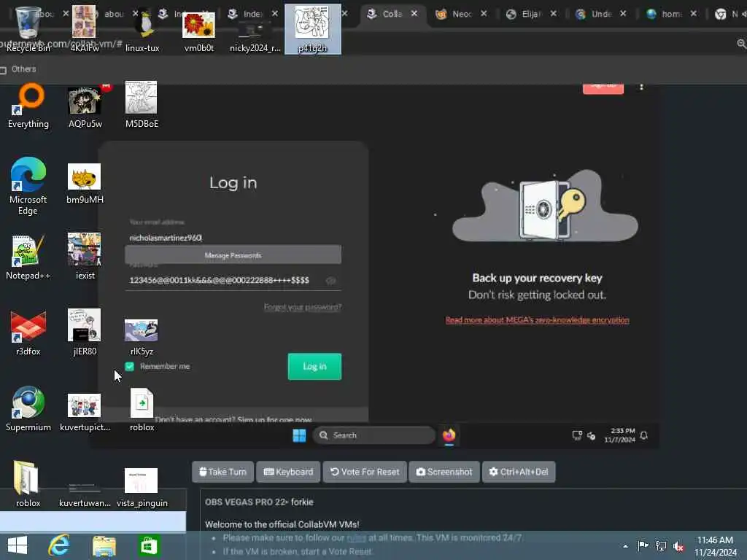Launch Microsoft Edge from desktop
Viewport: 747px width, 560px height.
pyautogui.click(x=28, y=186)
